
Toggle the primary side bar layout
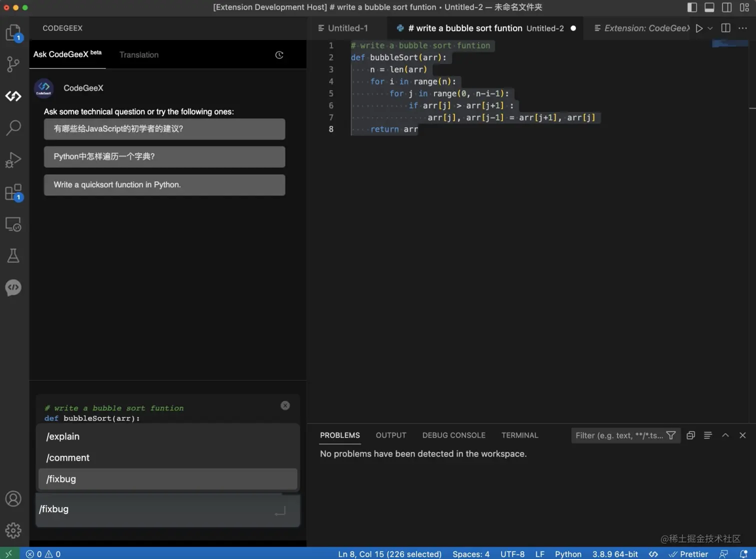point(692,7)
